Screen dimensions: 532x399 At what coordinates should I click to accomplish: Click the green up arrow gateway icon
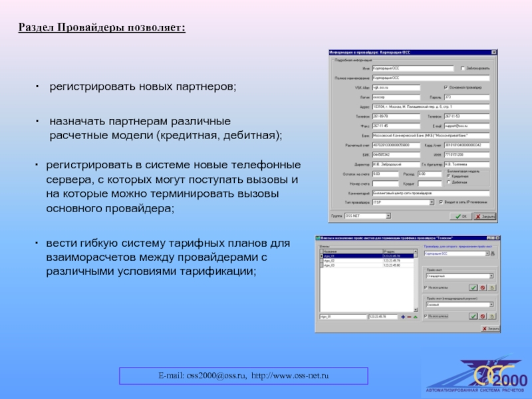tap(416, 317)
